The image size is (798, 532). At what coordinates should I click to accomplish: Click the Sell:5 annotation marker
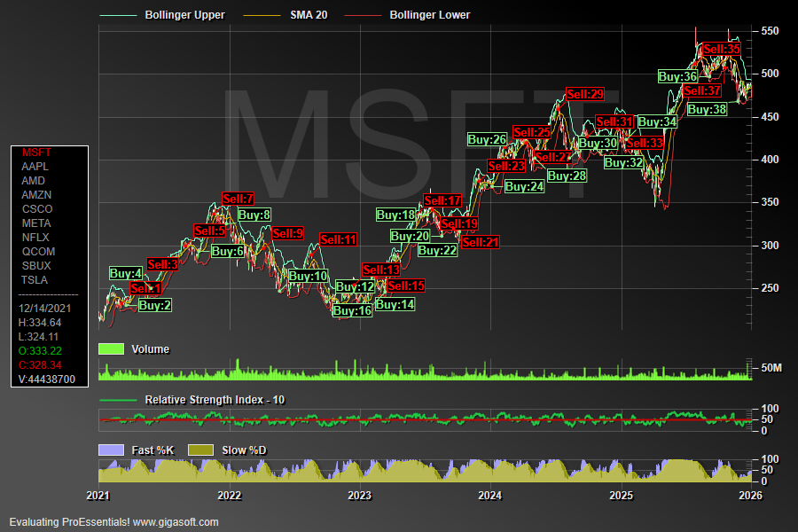point(209,231)
